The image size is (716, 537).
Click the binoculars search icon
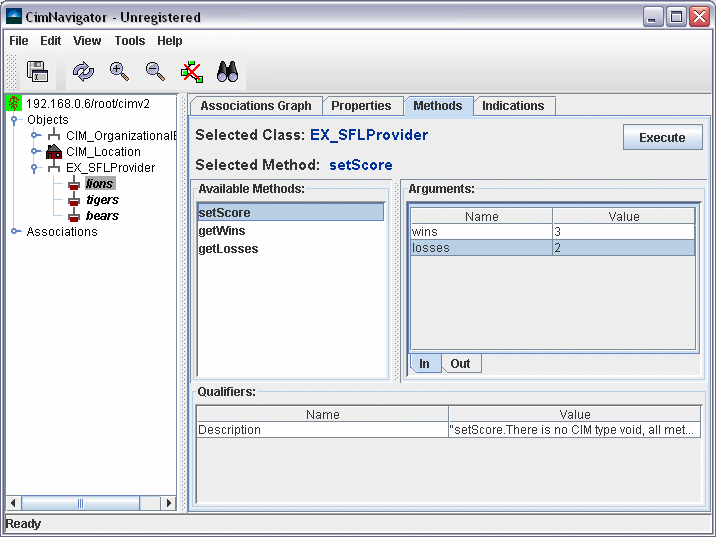click(227, 71)
